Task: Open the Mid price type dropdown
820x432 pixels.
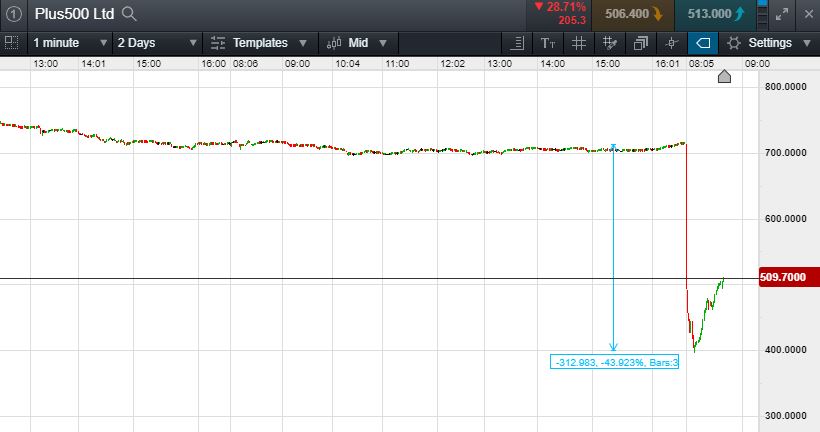Action: point(358,43)
